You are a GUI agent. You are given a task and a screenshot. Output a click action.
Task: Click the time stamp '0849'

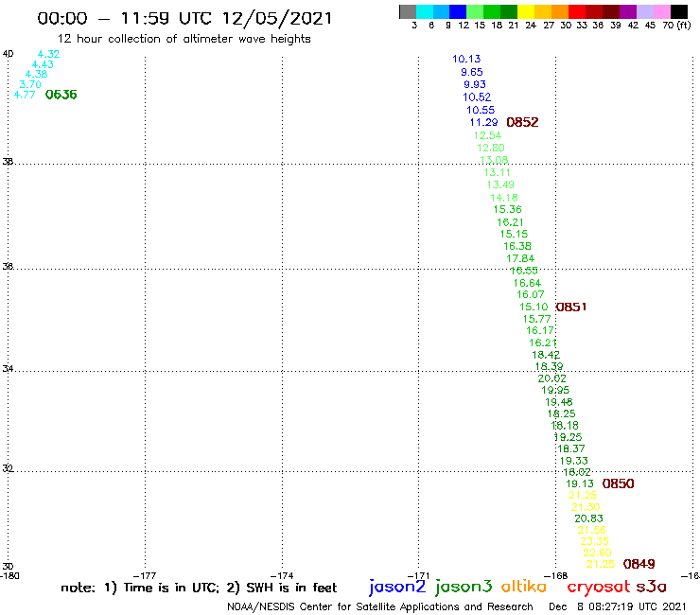639,564
